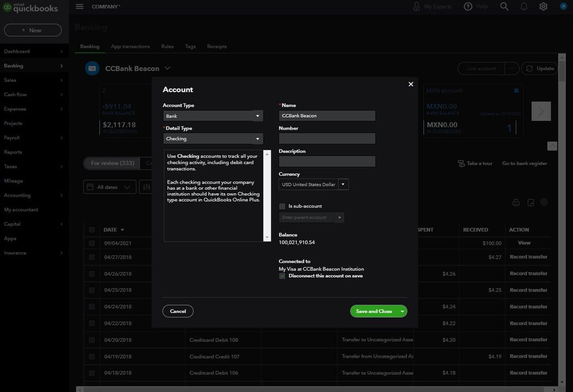Click the QuickBooks logo

click(x=30, y=7)
